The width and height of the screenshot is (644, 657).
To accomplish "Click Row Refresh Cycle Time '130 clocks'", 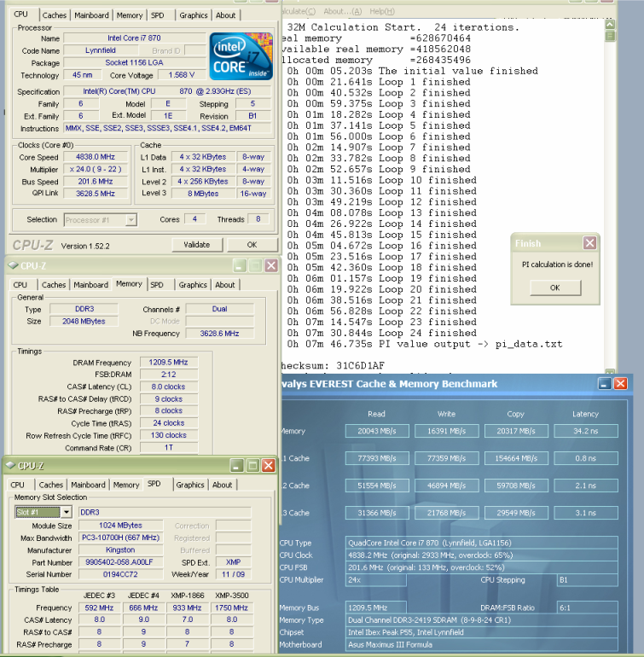I will click(x=168, y=435).
